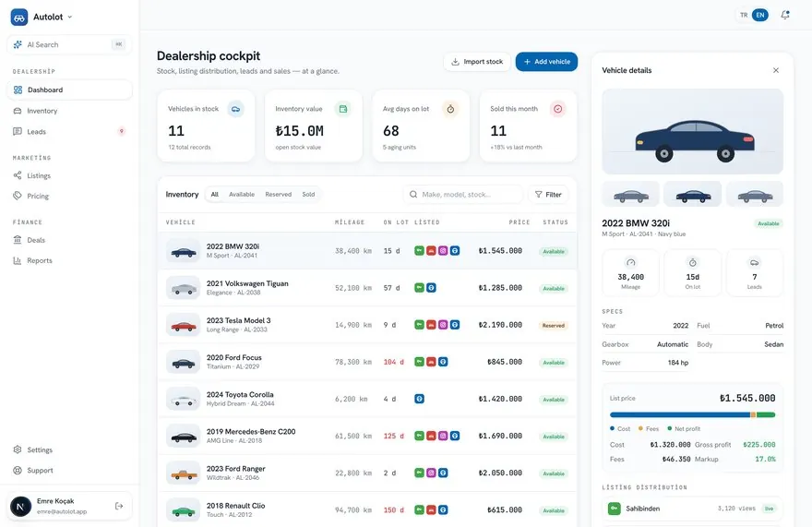Click the green key listing icon in BMW 320i row
This screenshot has height=527, width=812.
420,251
